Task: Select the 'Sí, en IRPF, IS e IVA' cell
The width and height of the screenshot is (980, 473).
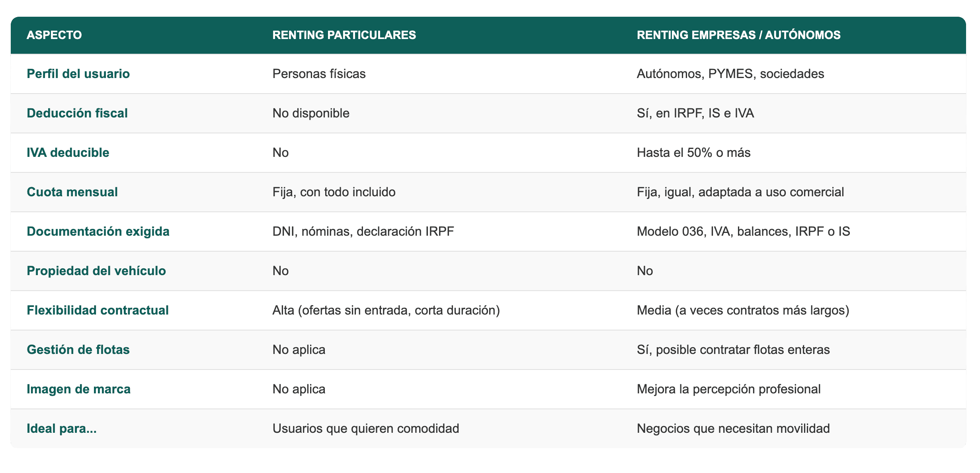Action: (695, 113)
